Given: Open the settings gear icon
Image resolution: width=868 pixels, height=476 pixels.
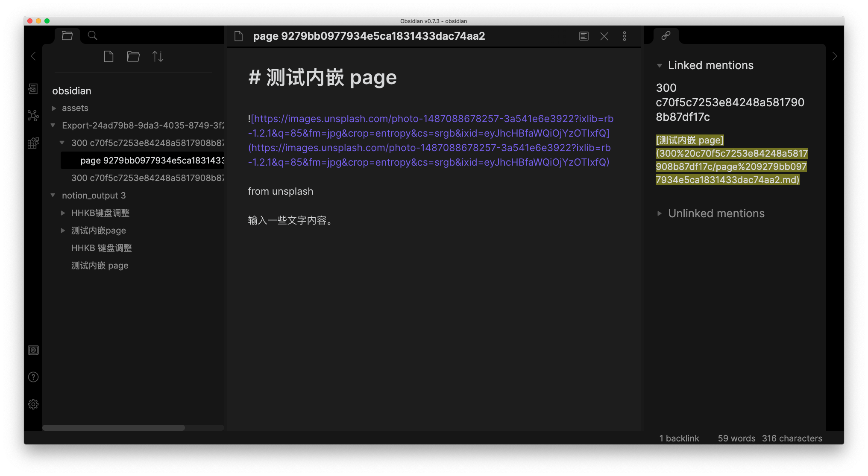Looking at the screenshot, I should (x=33, y=404).
